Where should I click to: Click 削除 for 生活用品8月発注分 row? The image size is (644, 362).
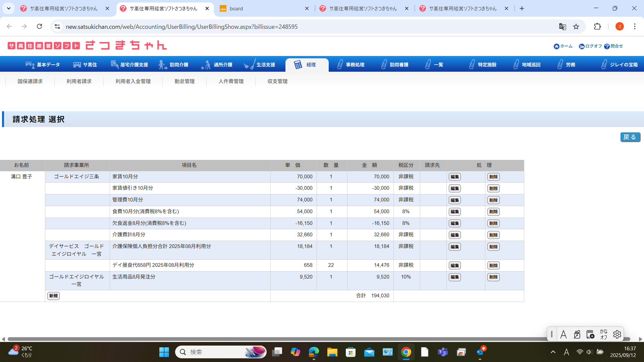tap(493, 277)
